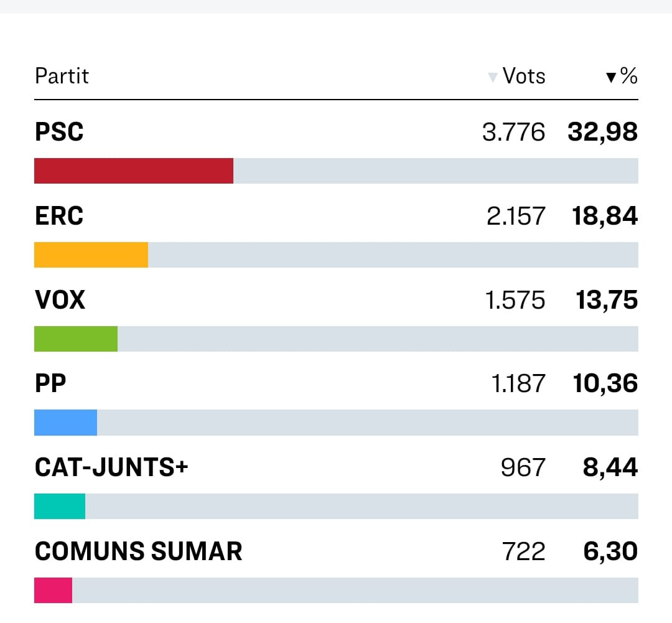
Task: Click the pink COMUNS SUMAR result bar
Action: pyautogui.click(x=53, y=591)
